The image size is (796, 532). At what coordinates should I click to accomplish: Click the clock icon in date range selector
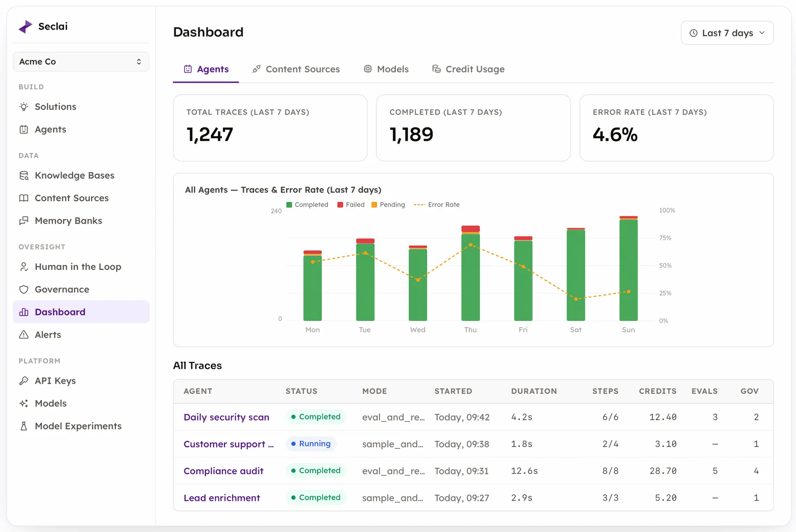coord(693,33)
